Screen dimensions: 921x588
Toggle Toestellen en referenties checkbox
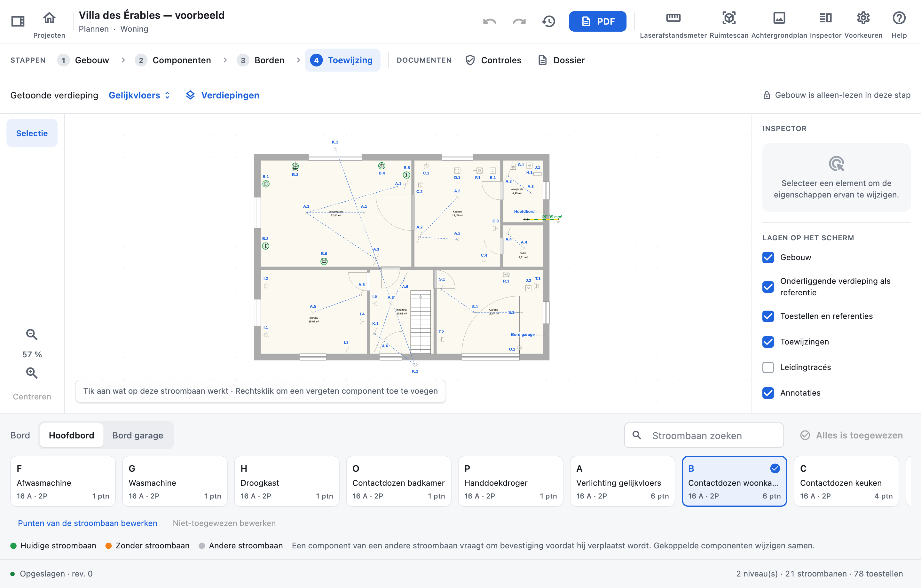pyautogui.click(x=768, y=316)
